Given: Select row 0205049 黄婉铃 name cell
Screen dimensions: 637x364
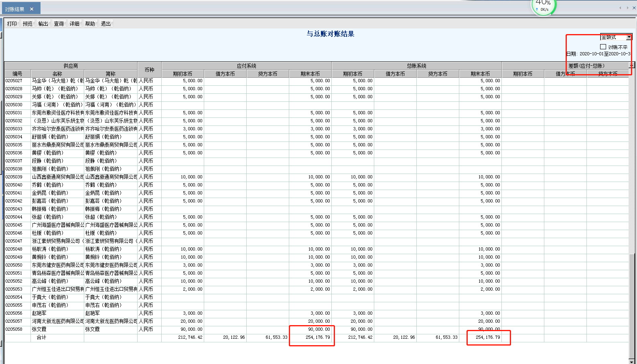Looking at the screenshot, I should tap(57, 257).
